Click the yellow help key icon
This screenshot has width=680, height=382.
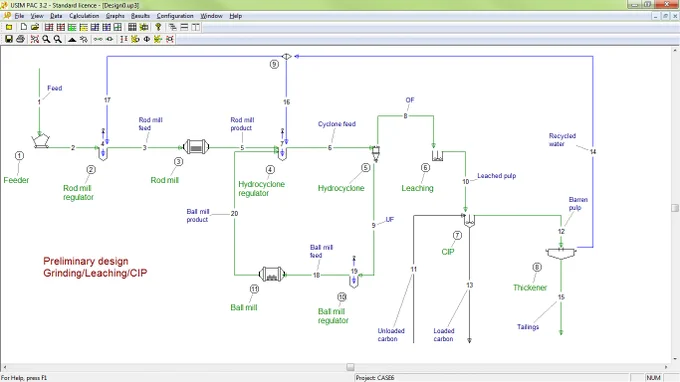[x=158, y=27]
